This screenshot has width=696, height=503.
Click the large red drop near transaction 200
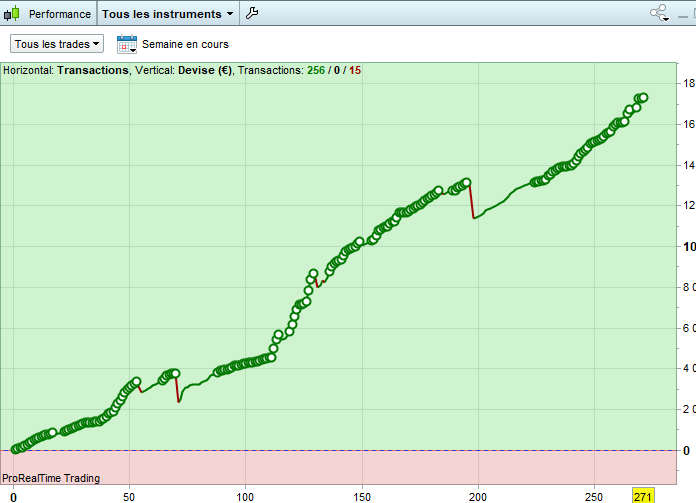pyautogui.click(x=471, y=201)
